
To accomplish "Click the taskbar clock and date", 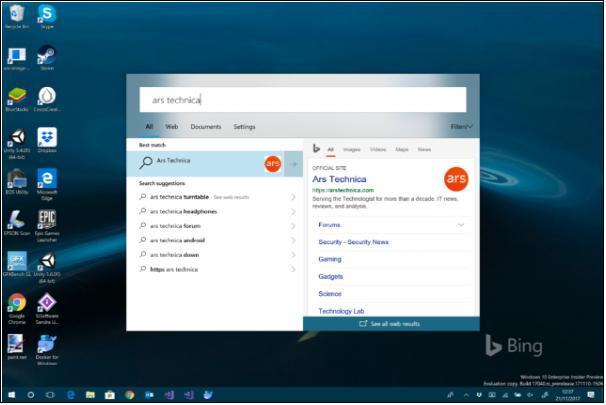I will click(x=567, y=395).
